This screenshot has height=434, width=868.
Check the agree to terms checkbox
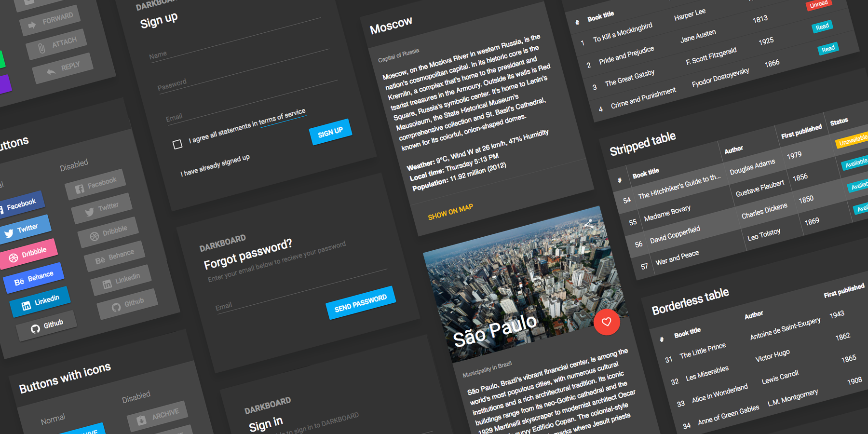(x=177, y=144)
